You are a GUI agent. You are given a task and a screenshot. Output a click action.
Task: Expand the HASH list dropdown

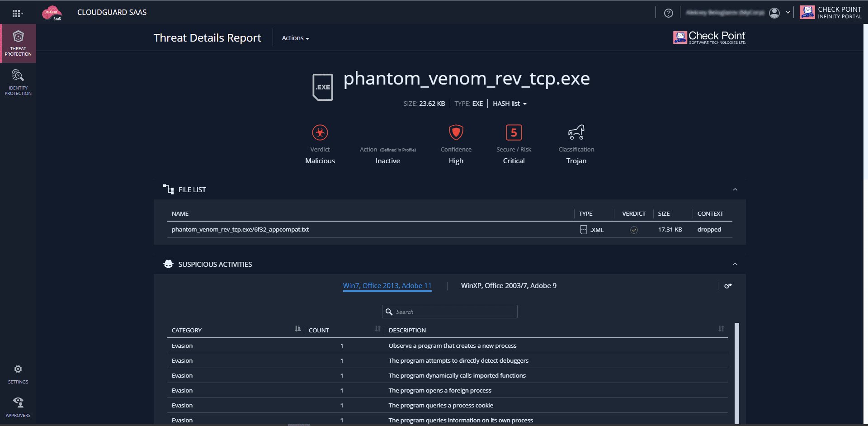click(509, 104)
